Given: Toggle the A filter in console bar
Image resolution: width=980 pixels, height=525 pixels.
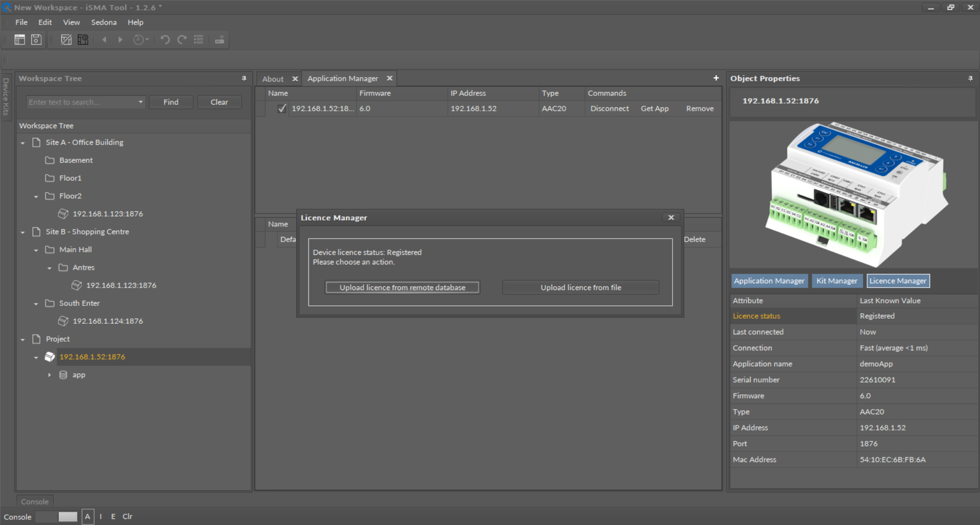Looking at the screenshot, I should tap(87, 516).
